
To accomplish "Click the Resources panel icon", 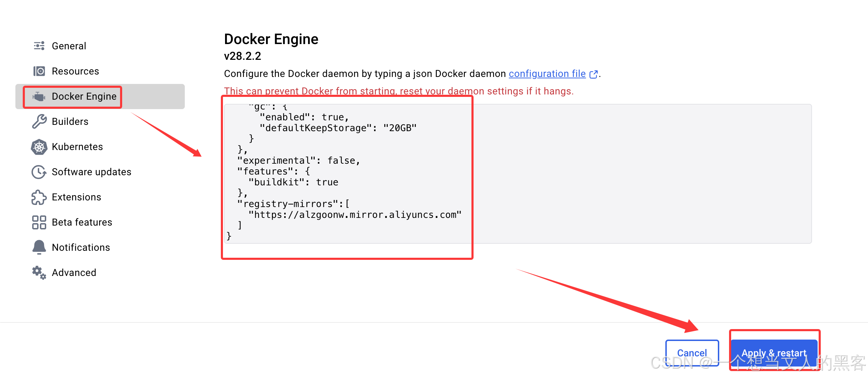I will pyautogui.click(x=39, y=71).
